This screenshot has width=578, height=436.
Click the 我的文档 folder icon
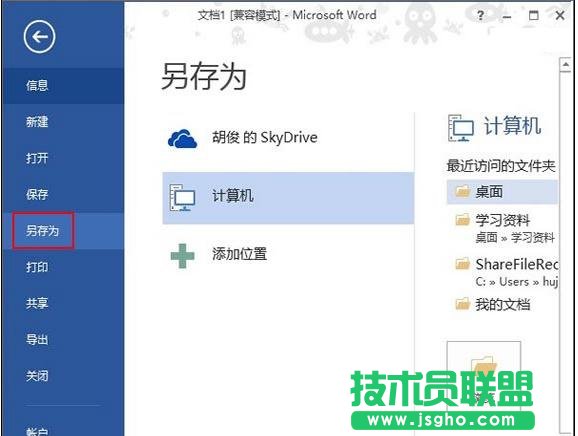coord(462,304)
